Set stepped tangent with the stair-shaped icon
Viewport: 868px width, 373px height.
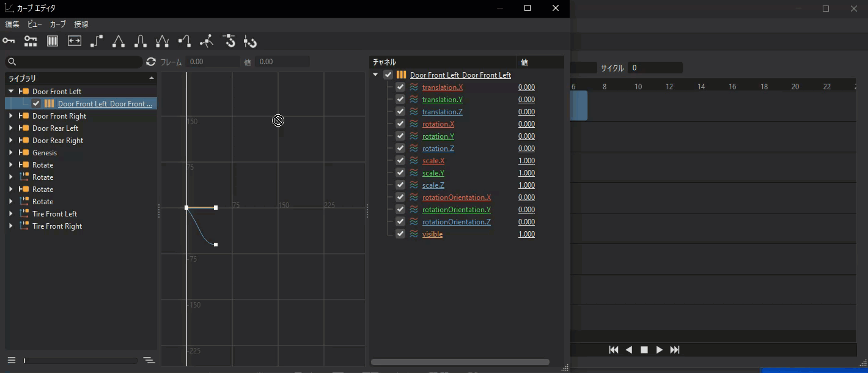pyautogui.click(x=97, y=41)
